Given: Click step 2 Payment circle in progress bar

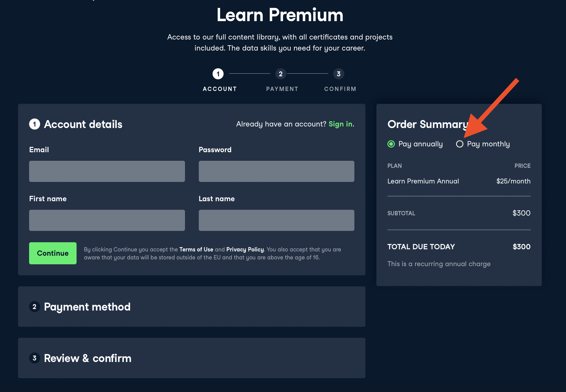Looking at the screenshot, I should [x=281, y=74].
